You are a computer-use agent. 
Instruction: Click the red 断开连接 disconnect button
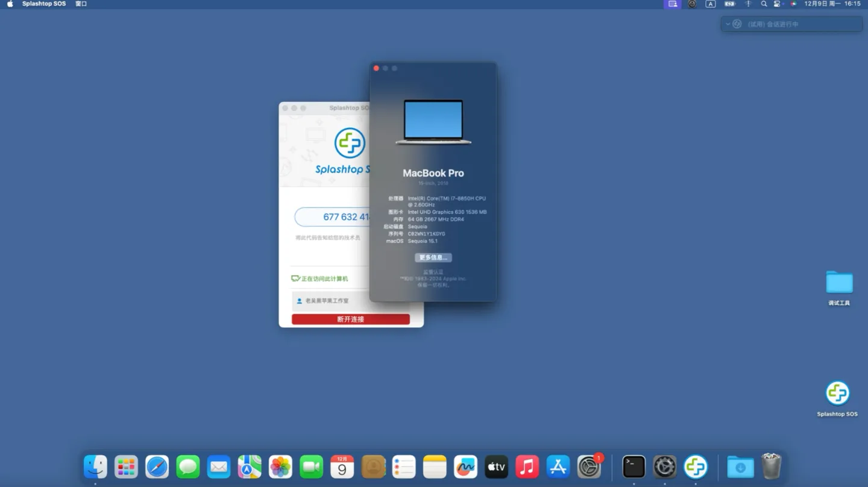[x=350, y=319]
